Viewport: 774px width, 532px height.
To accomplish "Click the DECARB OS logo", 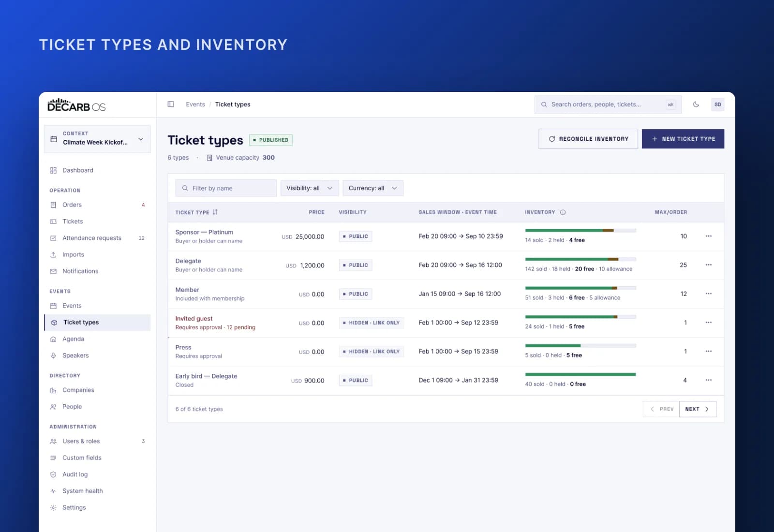I will coord(76,105).
